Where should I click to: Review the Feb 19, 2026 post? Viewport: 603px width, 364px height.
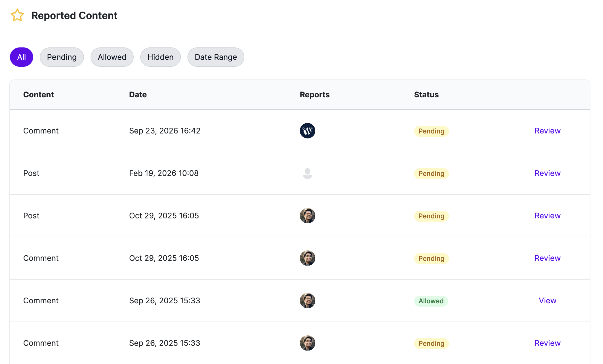548,173
